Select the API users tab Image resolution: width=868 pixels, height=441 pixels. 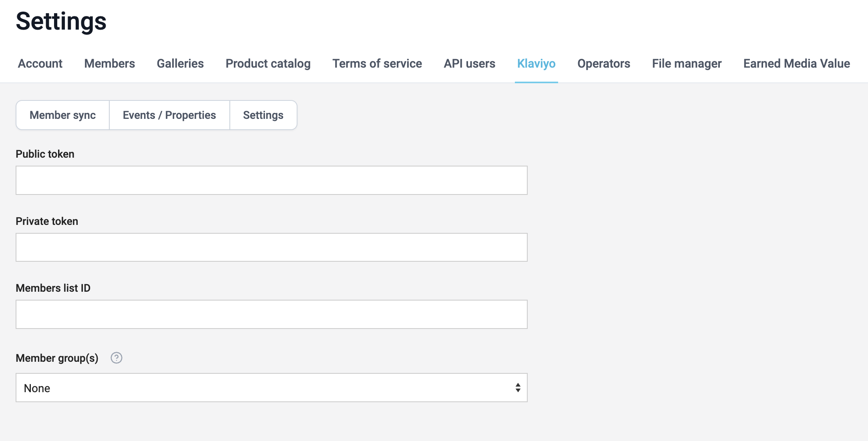point(469,64)
